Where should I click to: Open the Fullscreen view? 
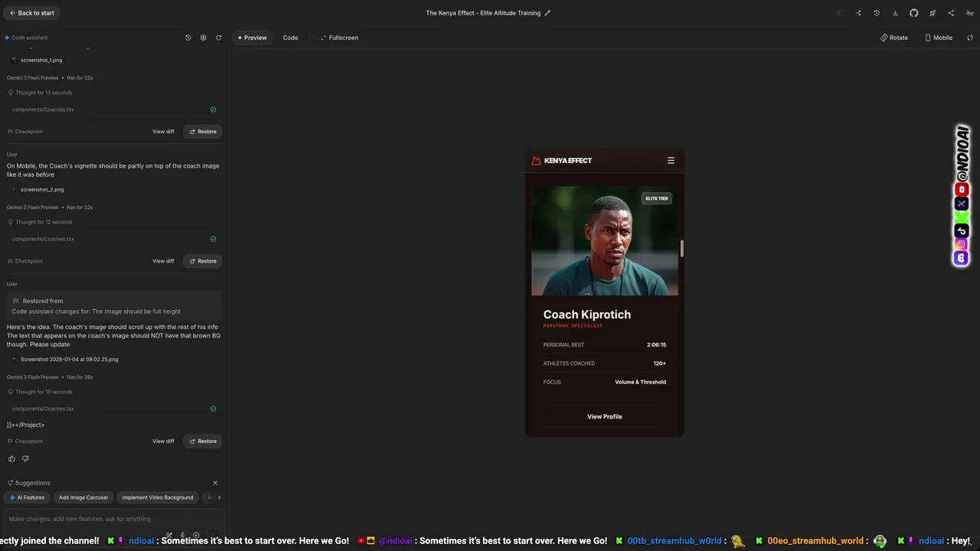pyautogui.click(x=339, y=37)
